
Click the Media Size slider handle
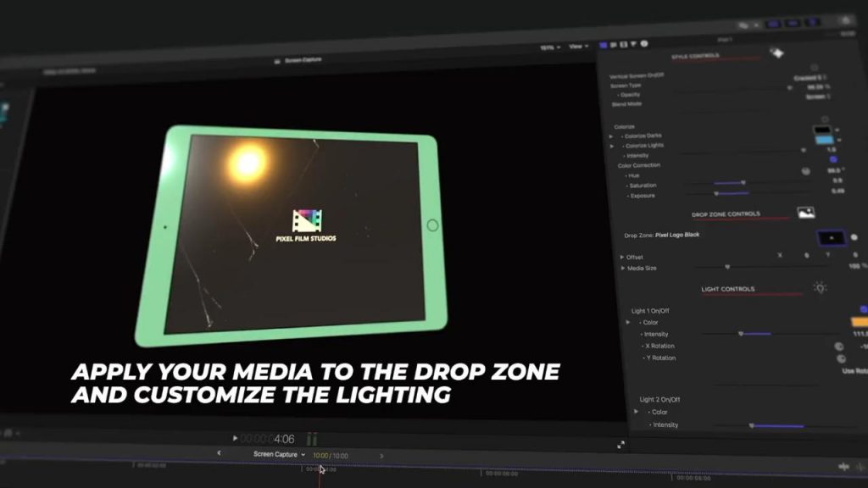click(727, 267)
